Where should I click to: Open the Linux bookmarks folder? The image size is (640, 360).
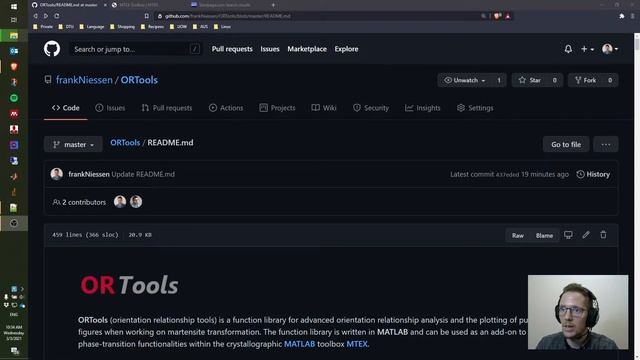click(222, 27)
